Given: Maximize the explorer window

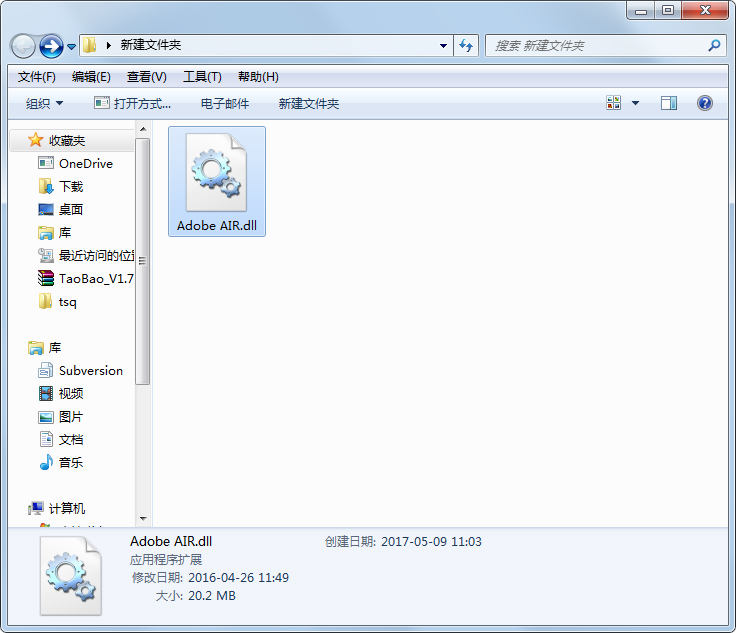Looking at the screenshot, I should 668,10.
